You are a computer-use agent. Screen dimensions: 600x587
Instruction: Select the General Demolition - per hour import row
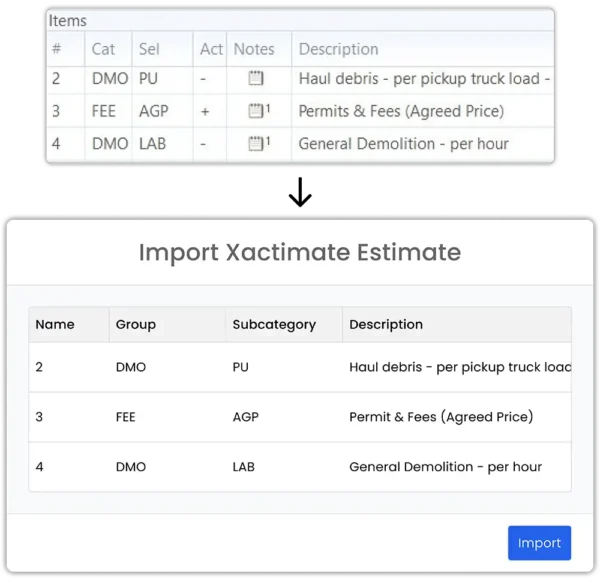[x=300, y=466]
